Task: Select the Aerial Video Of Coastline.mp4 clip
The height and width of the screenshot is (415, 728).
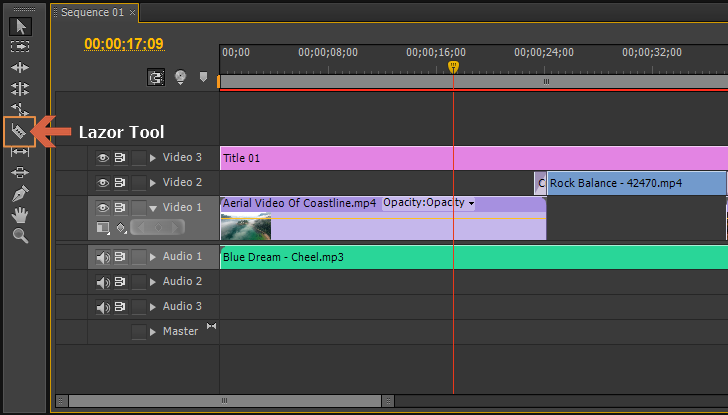Action: 383,218
